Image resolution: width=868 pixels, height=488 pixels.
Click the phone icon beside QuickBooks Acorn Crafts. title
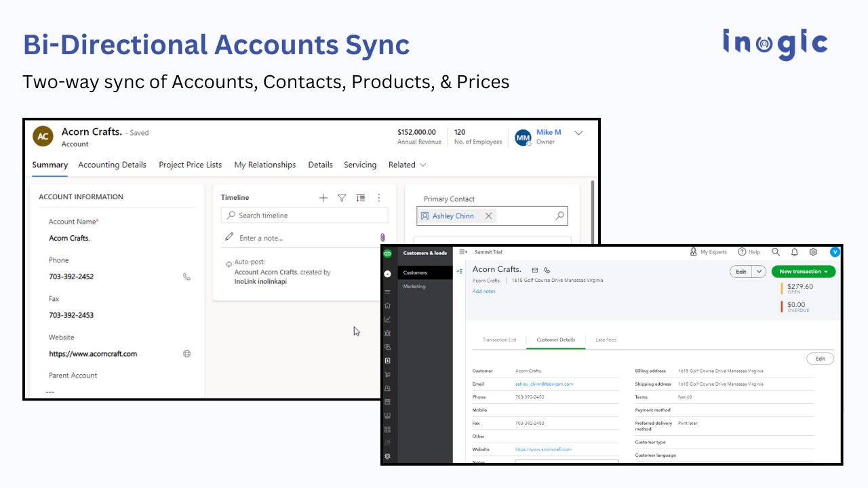pos(547,270)
